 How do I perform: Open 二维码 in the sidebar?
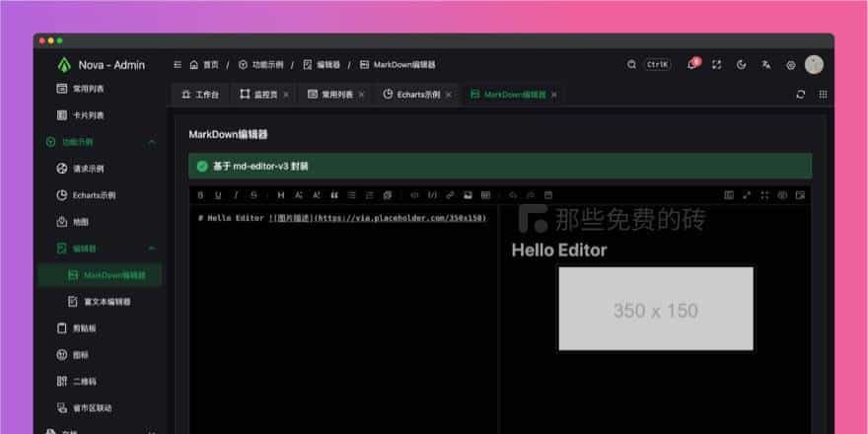point(101,382)
